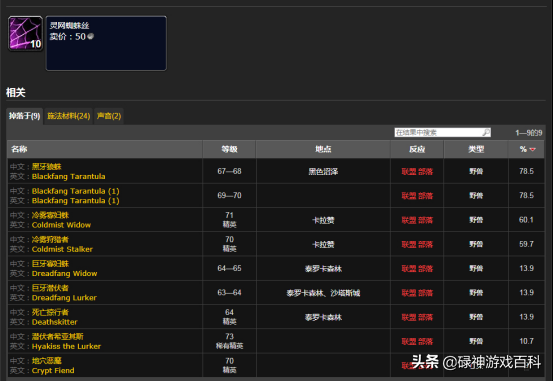Screen dimensions: 553x381
Task: Open the Hyakiss the Lurker link
Action: 66,346
